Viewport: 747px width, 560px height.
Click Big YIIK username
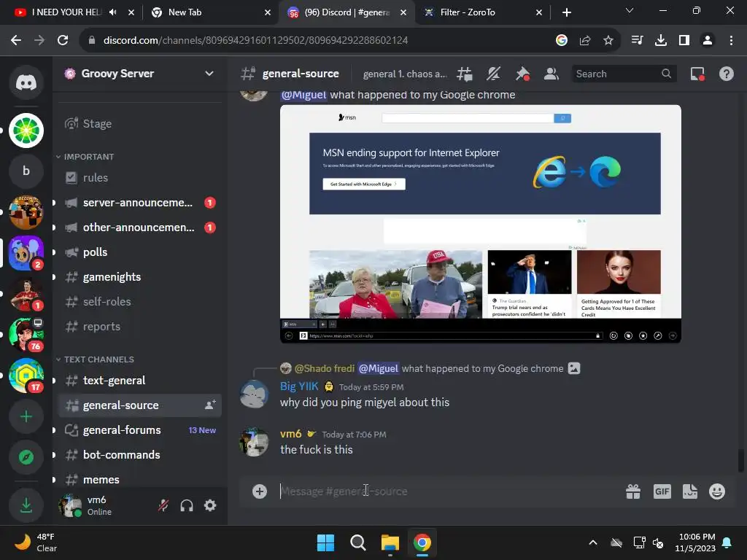(x=298, y=386)
